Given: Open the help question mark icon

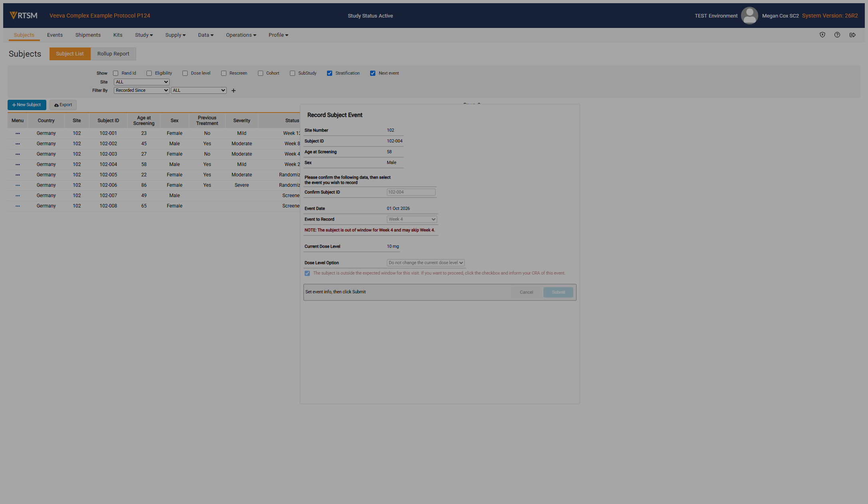Looking at the screenshot, I should coord(837,35).
